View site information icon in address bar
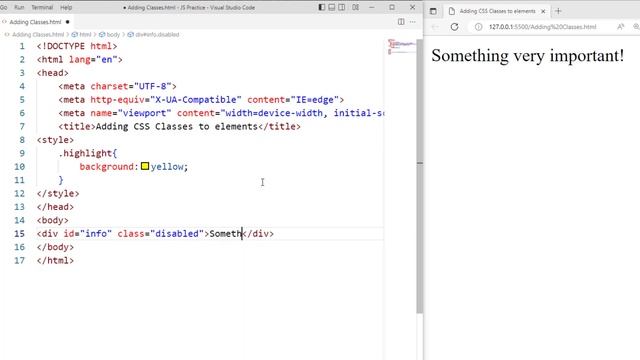This screenshot has height=360, width=640. pos(478,27)
